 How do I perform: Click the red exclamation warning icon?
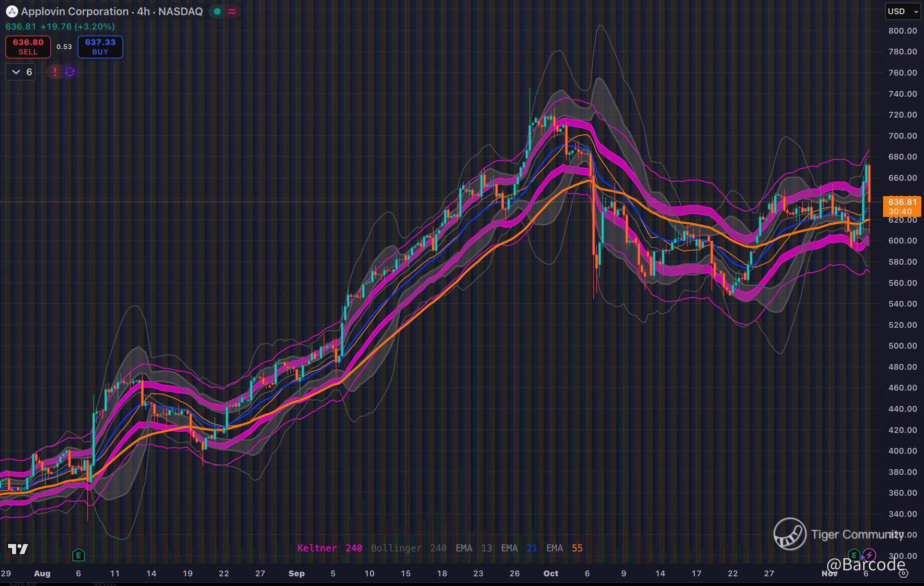click(55, 72)
